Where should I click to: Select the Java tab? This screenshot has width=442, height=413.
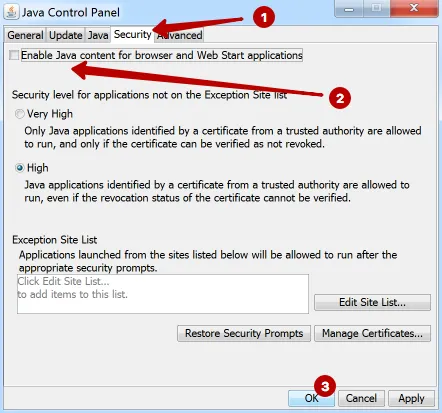click(x=98, y=35)
